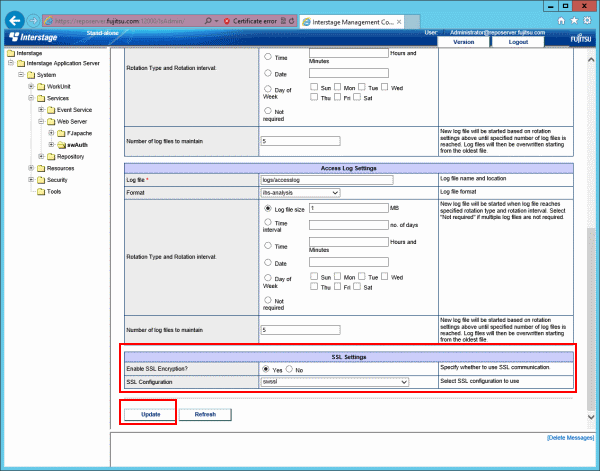
Task: Select Yes for Enable SSL Encryption
Action: click(x=266, y=369)
